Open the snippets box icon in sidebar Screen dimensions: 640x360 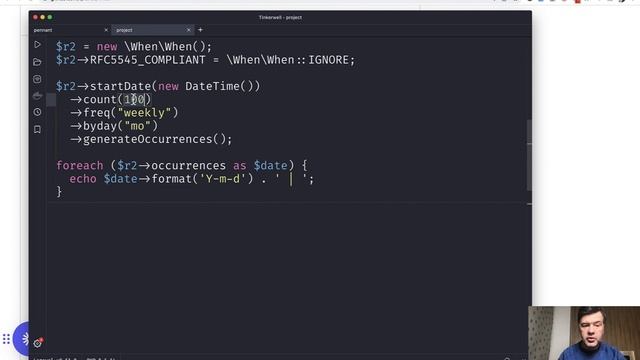point(37,79)
